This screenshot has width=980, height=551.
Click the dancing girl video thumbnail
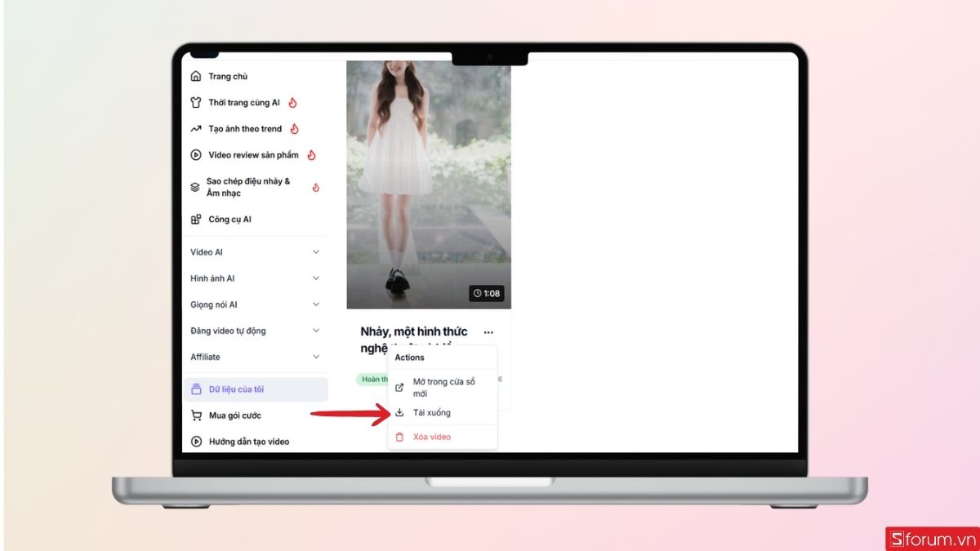tap(428, 184)
